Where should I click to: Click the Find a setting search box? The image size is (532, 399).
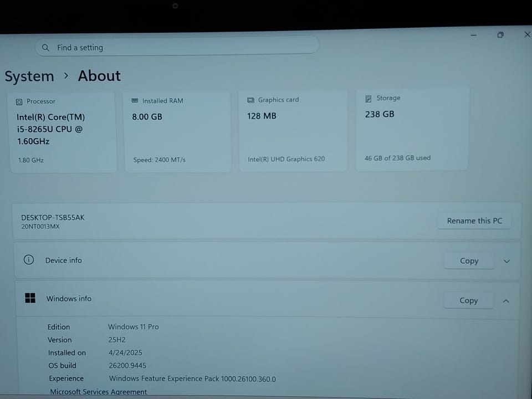tap(177, 46)
